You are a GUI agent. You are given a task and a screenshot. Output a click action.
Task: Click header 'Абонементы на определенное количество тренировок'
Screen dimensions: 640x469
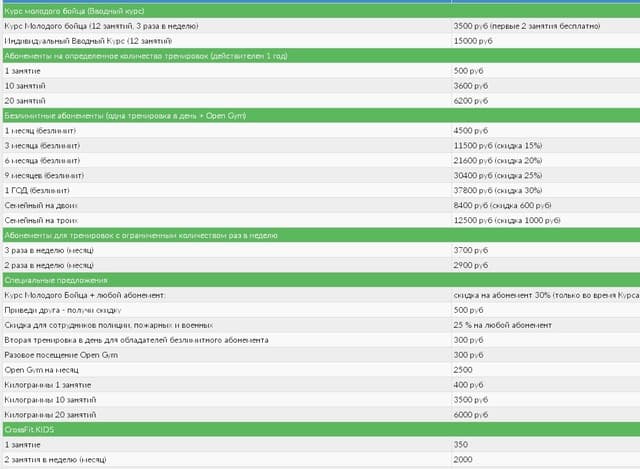321,56
